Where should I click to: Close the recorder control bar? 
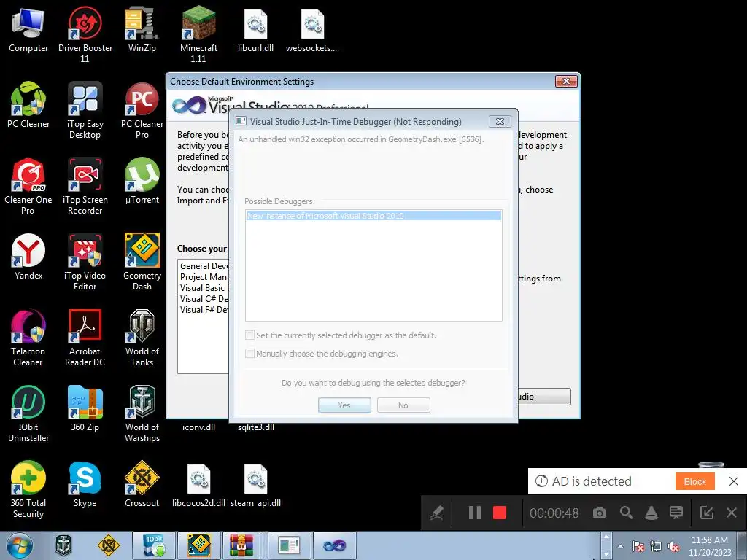click(x=732, y=513)
